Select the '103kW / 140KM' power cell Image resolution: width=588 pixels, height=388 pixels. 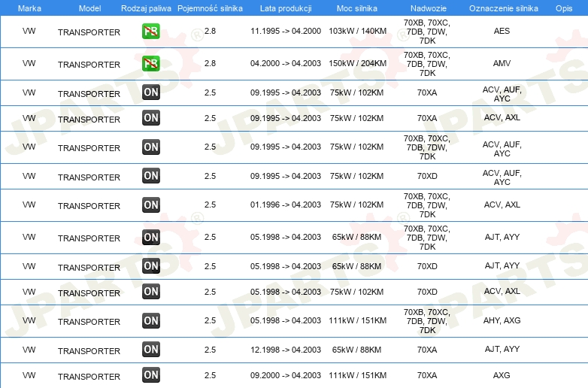coord(357,31)
